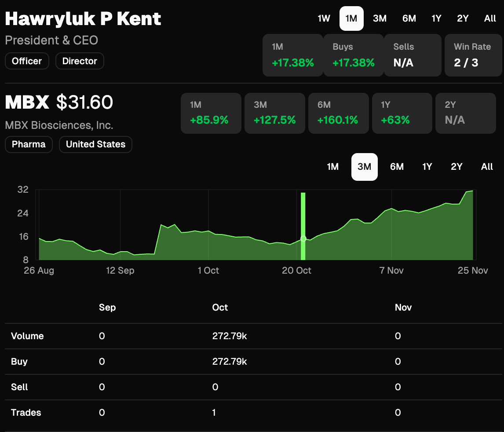Click the Sep column header
The image size is (504, 432).
107,308
